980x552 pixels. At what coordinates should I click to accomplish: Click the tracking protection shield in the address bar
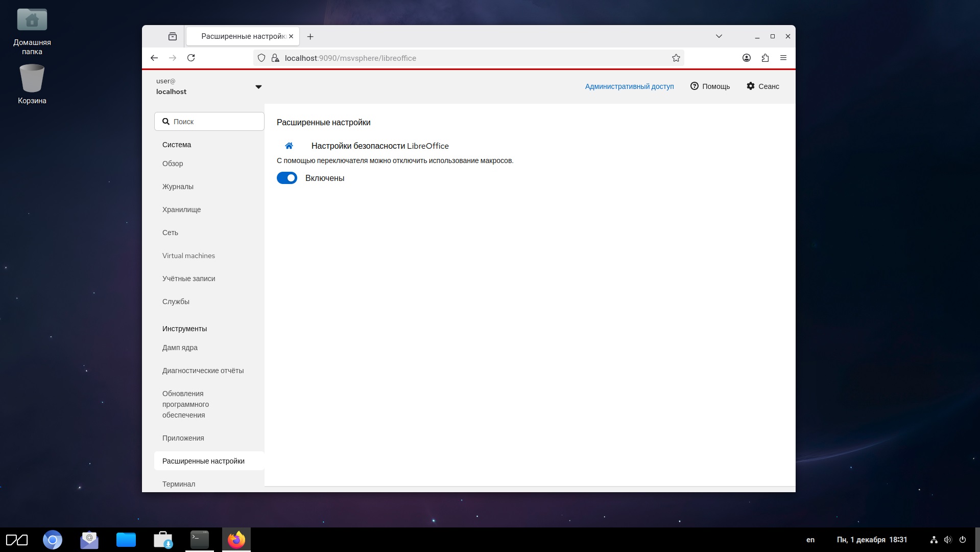pyautogui.click(x=261, y=58)
